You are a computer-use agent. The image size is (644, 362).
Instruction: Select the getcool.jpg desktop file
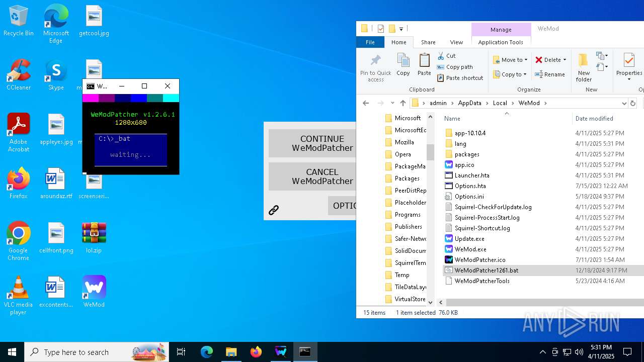click(x=94, y=21)
